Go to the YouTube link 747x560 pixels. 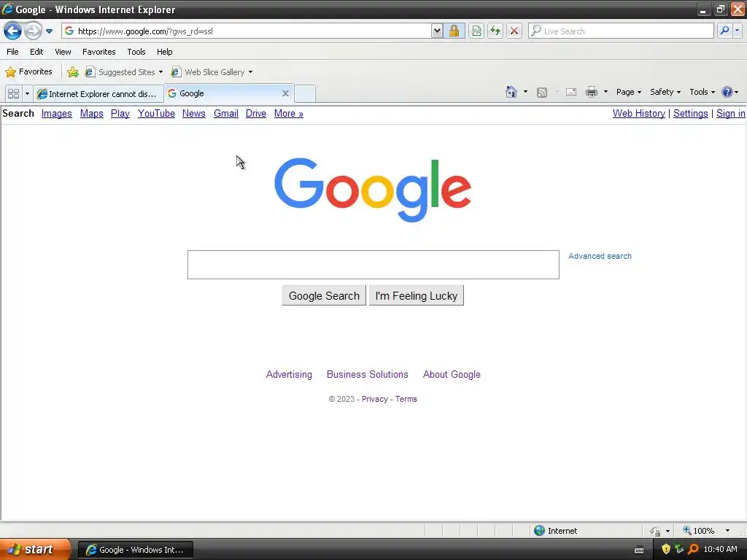click(x=156, y=113)
